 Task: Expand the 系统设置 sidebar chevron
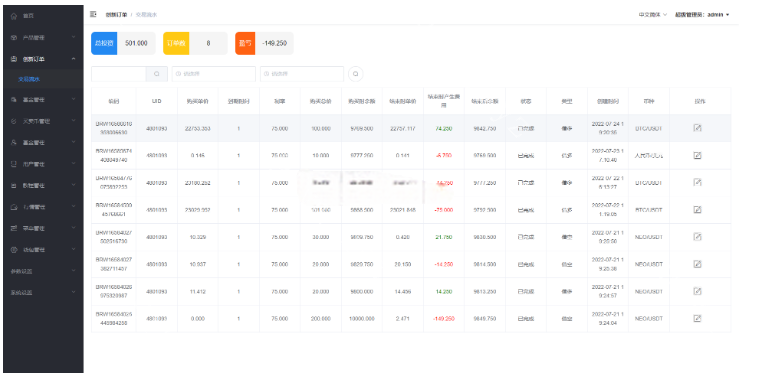pos(73,292)
